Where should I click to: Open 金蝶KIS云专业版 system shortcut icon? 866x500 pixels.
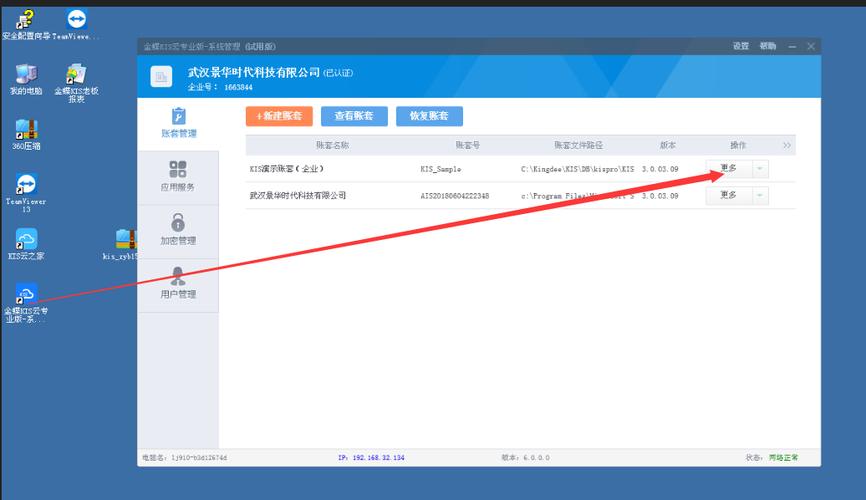(x=26, y=303)
